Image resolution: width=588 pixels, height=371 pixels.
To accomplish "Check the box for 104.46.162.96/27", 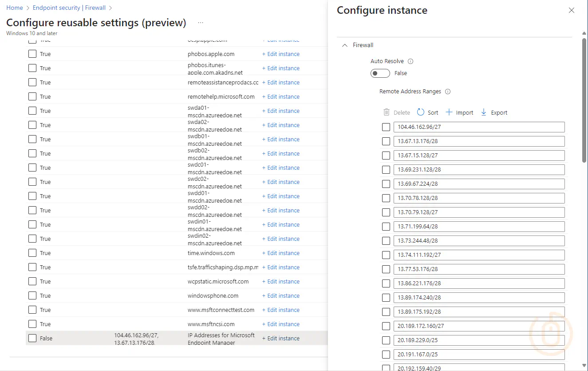I will point(386,127).
